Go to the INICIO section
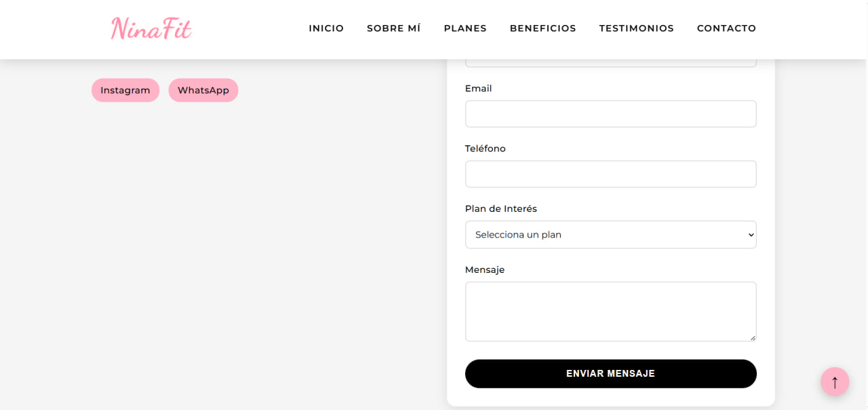Viewport: 868px width, 410px height. pos(326,29)
